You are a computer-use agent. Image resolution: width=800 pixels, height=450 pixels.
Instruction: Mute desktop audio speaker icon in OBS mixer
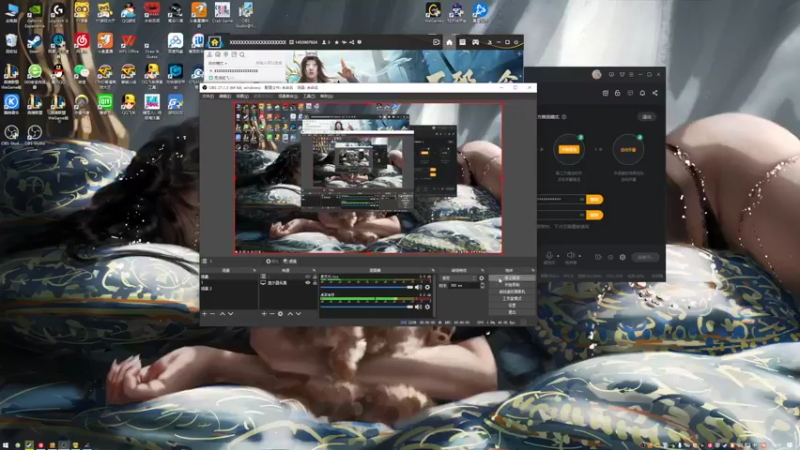tap(418, 307)
